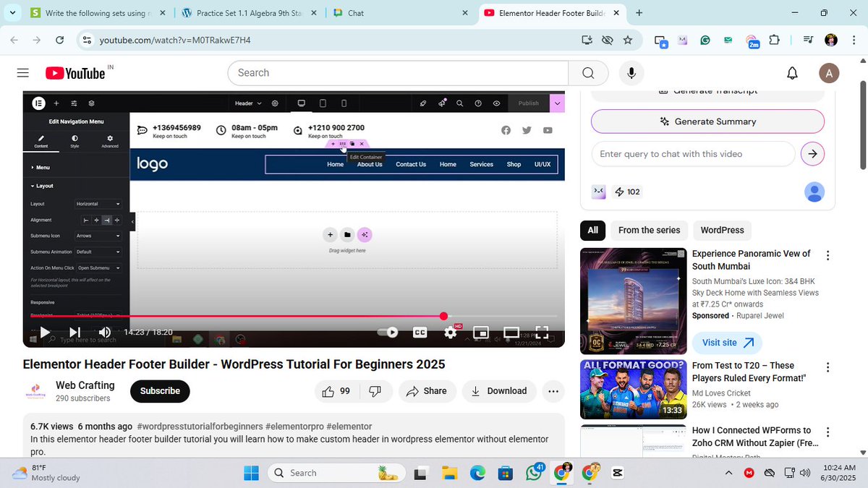868x488 pixels.
Task: Show hidden system tray icons
Action: pos(728,473)
